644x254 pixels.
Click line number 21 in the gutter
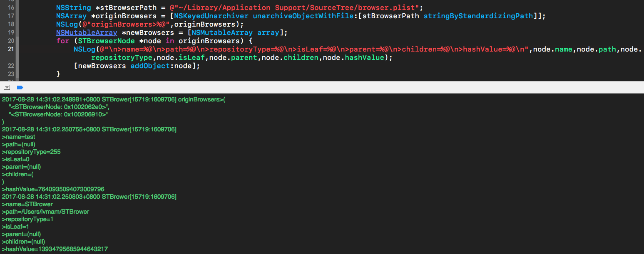(11, 49)
